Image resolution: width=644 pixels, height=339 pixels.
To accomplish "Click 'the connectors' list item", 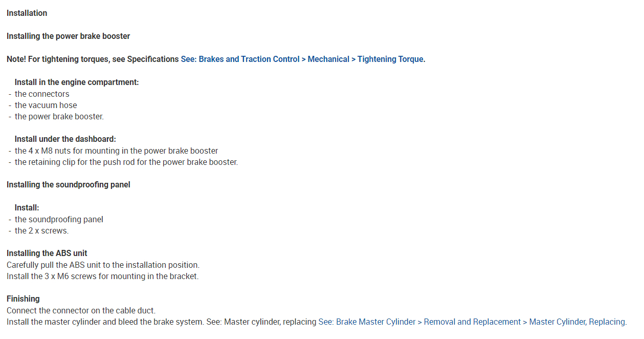I will coord(42,94).
